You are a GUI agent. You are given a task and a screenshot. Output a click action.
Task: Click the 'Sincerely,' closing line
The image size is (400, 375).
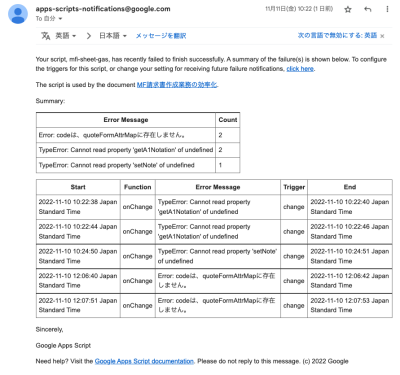49,329
